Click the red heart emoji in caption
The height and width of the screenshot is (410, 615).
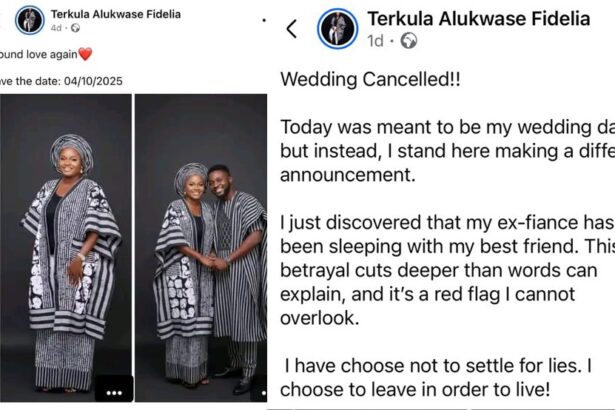(85, 54)
